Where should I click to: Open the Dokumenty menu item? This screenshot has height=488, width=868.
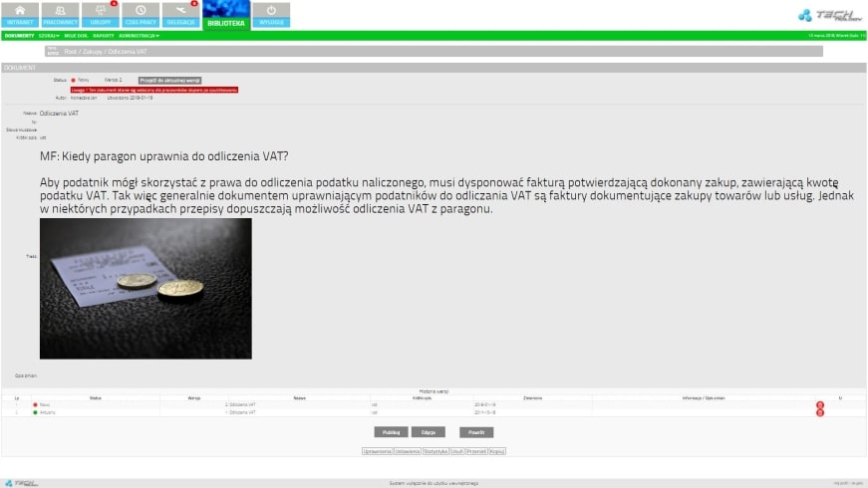(19, 36)
